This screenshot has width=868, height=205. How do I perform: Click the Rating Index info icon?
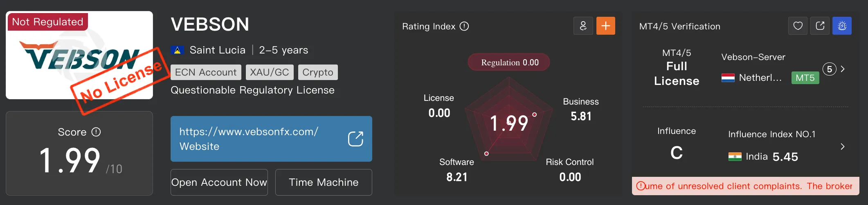point(464,26)
